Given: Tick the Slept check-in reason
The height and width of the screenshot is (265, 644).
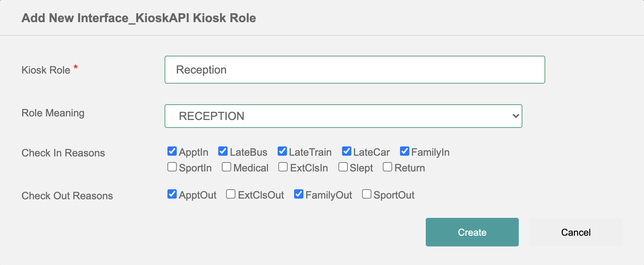Looking at the screenshot, I should [x=343, y=167].
